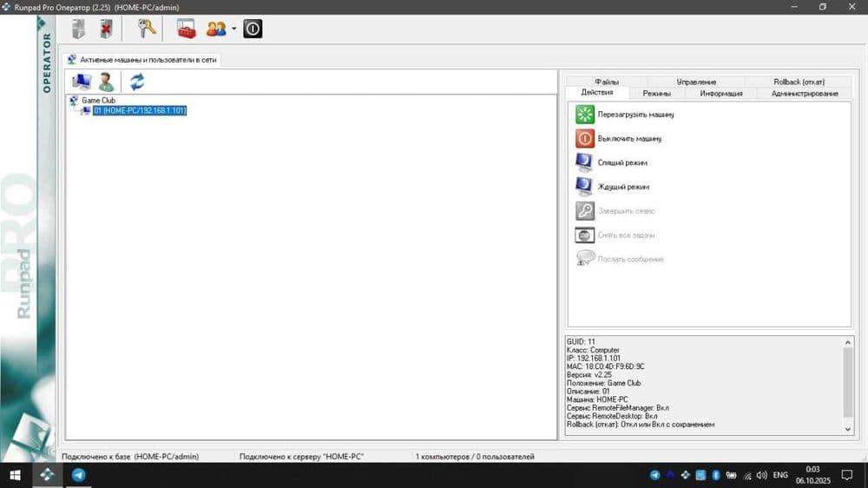Switch to the Режимы tab
This screenshot has height=488, width=868.
656,94
